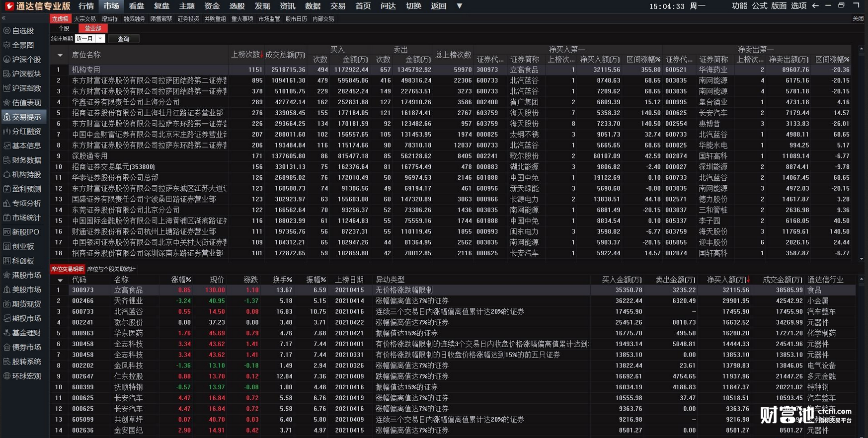Open the 看盘 menu
Screen dimensions: 868x438
137,6
